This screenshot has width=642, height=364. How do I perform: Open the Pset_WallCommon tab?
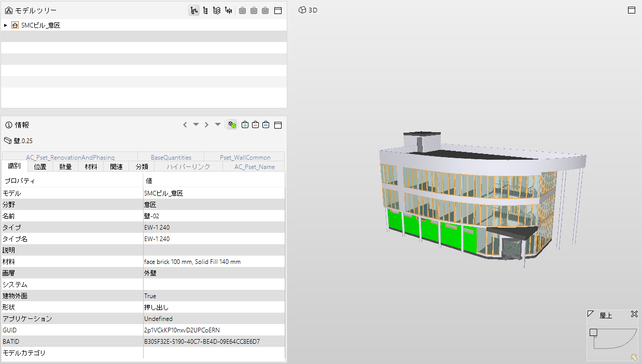pos(245,157)
